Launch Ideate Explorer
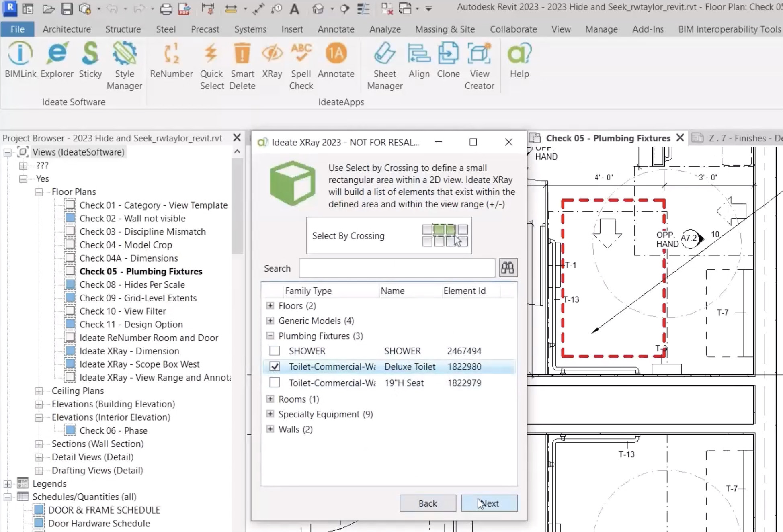 tap(57, 60)
